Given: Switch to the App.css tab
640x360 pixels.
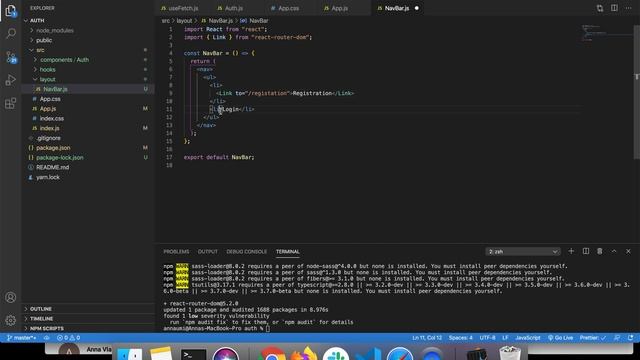Looking at the screenshot, I should coord(288,8).
